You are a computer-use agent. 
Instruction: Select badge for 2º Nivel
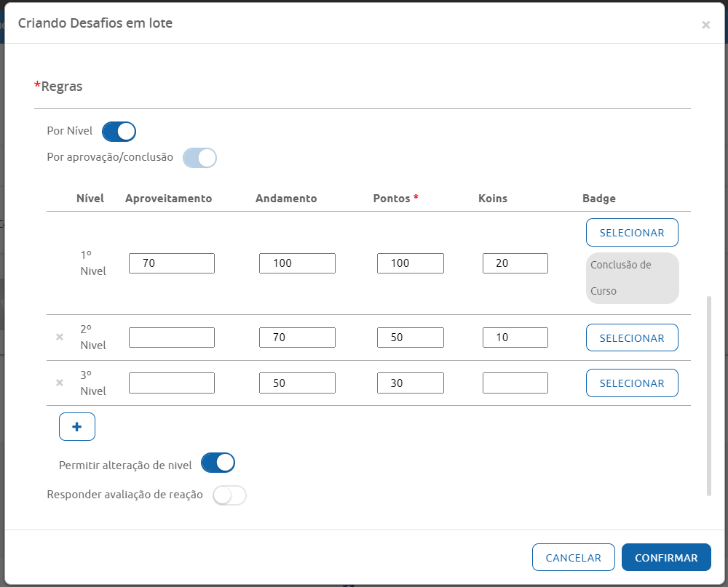click(632, 338)
